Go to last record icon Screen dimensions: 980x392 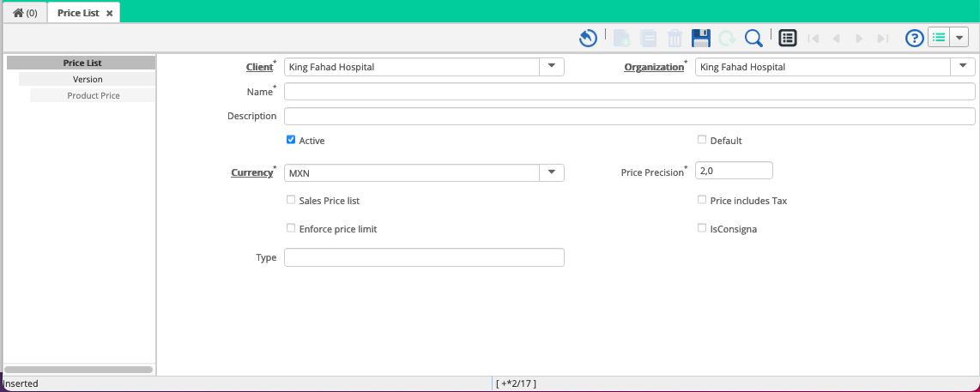coord(882,39)
